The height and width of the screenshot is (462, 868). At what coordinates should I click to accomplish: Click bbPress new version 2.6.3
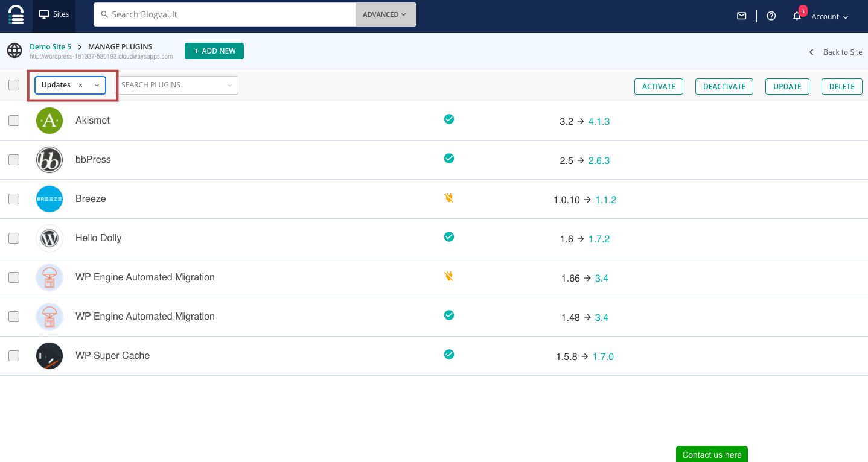click(599, 160)
